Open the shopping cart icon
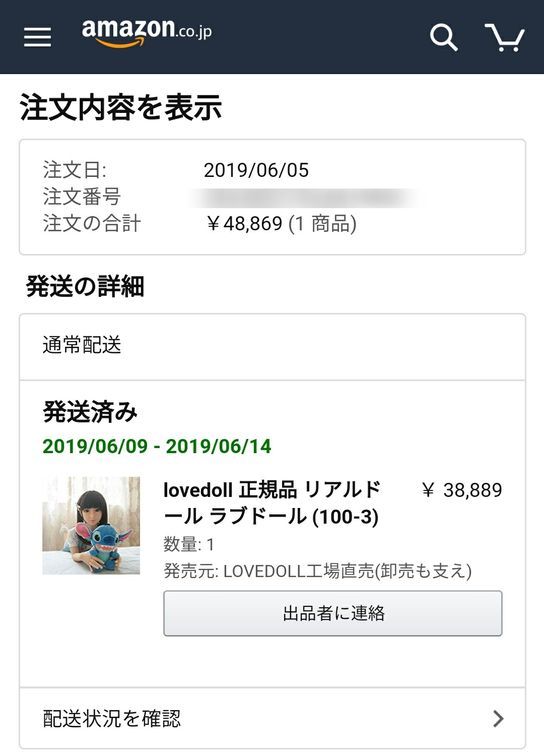This screenshot has width=544, height=756. click(505, 37)
